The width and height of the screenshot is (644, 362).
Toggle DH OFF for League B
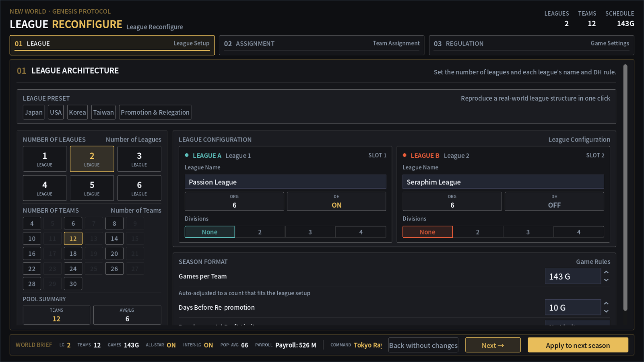(554, 201)
